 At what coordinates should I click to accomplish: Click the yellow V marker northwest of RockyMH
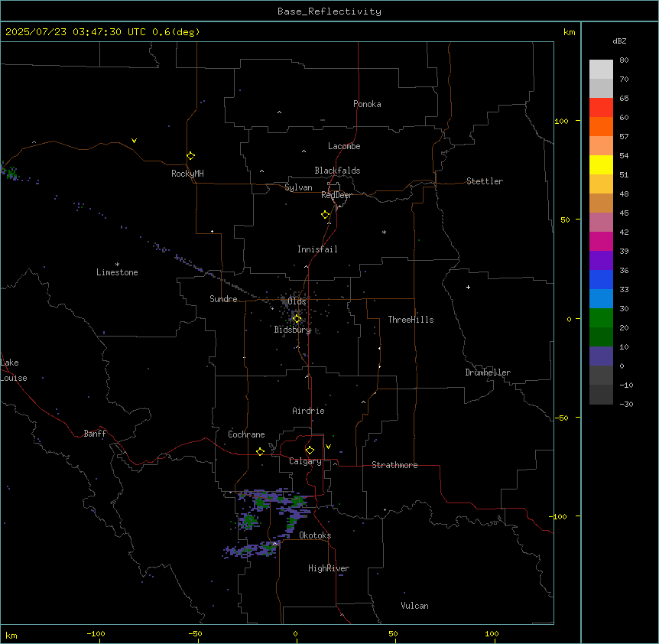tap(134, 141)
